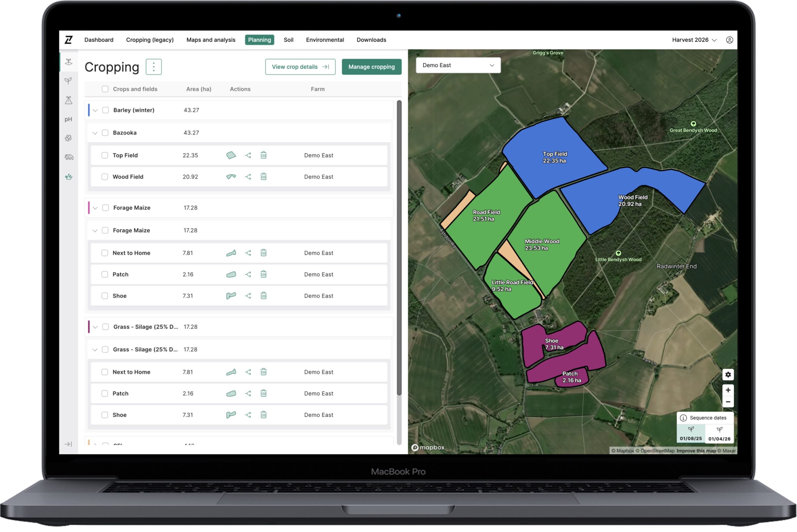Open map settings gear on the map

[728, 375]
